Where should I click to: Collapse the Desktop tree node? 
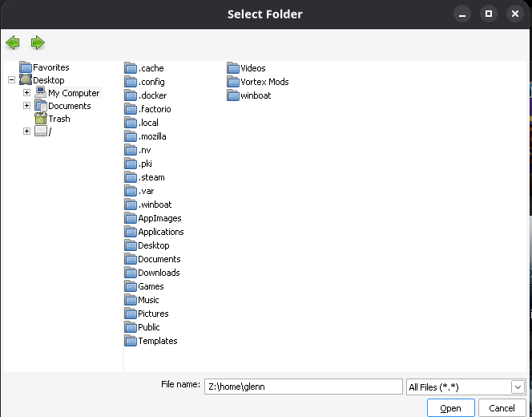11,80
